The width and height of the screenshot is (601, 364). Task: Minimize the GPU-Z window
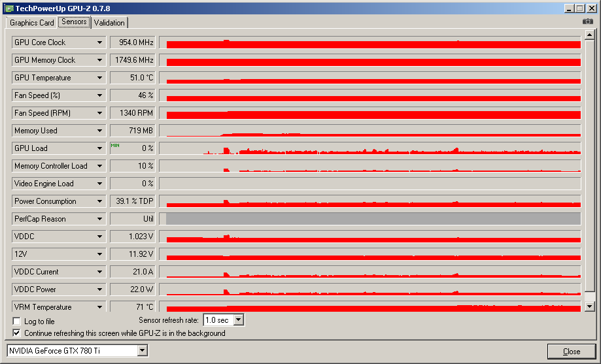(569, 8)
